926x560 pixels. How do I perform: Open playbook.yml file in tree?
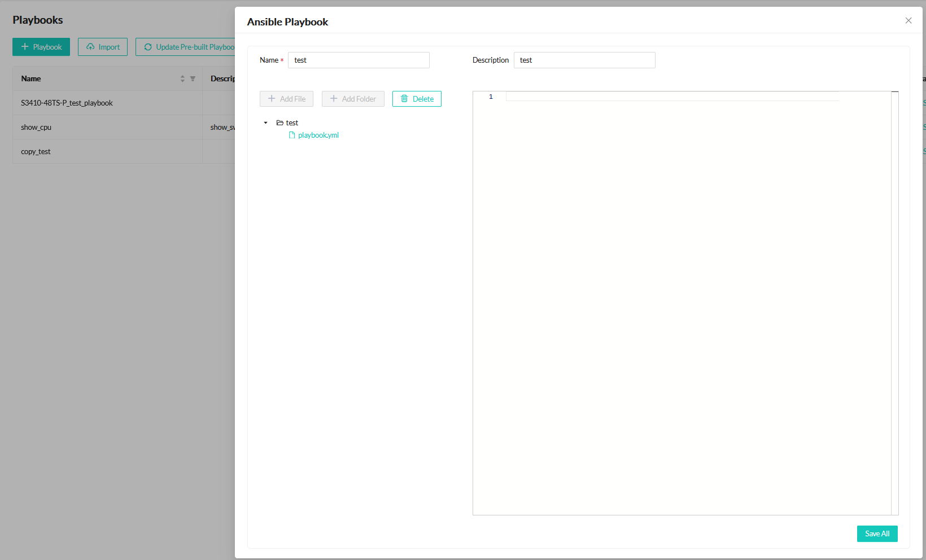(x=318, y=135)
